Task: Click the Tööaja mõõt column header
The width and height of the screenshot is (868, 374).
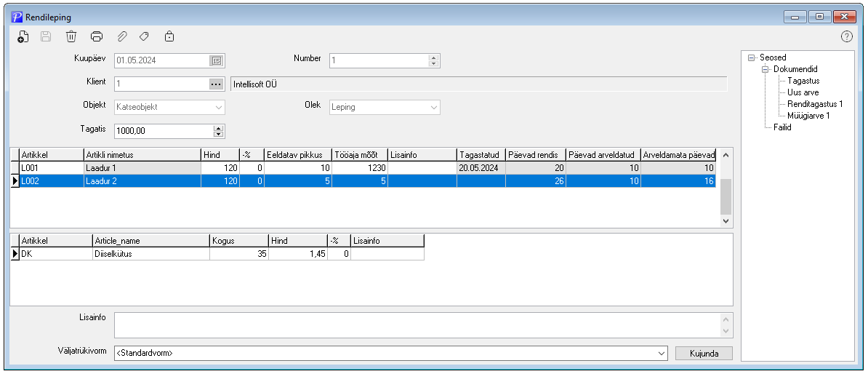Action: [x=360, y=154]
